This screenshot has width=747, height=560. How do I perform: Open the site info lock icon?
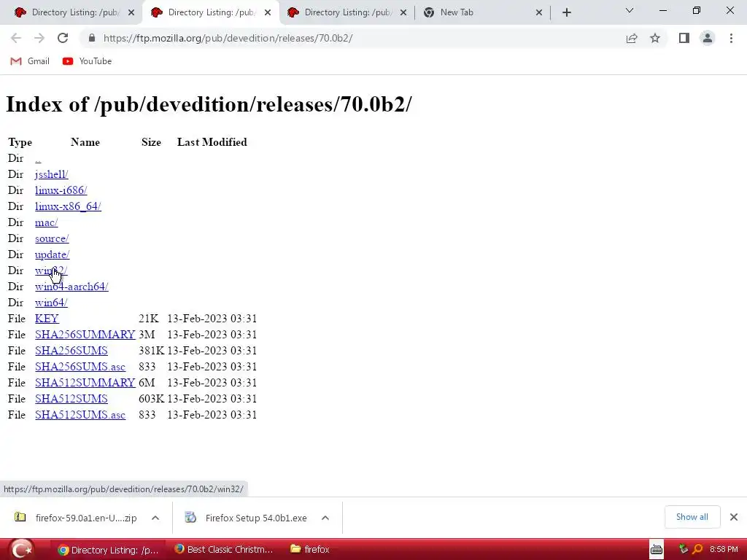pyautogui.click(x=92, y=38)
